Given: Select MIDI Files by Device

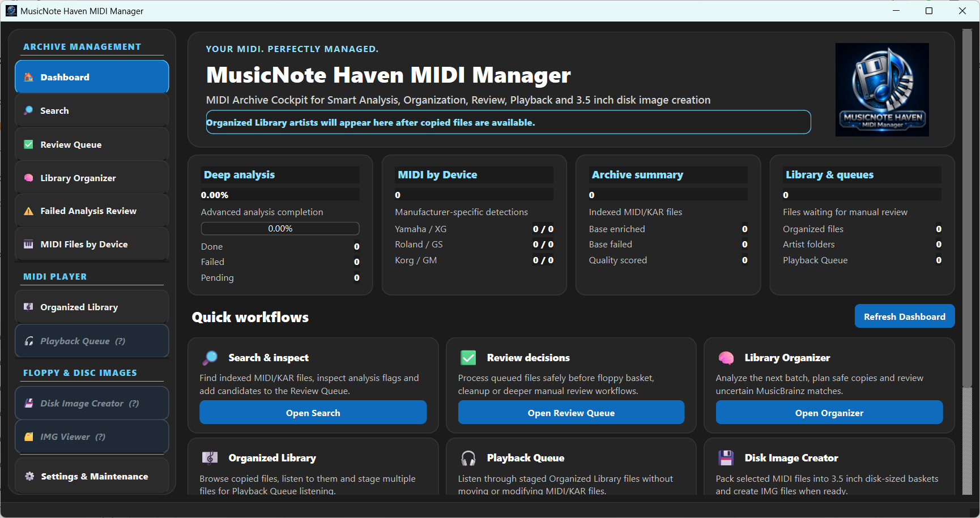Looking at the screenshot, I should point(92,245).
